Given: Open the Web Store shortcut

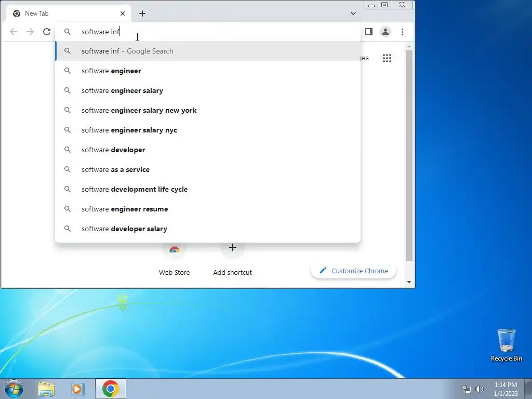Looking at the screenshot, I should pos(175,260).
